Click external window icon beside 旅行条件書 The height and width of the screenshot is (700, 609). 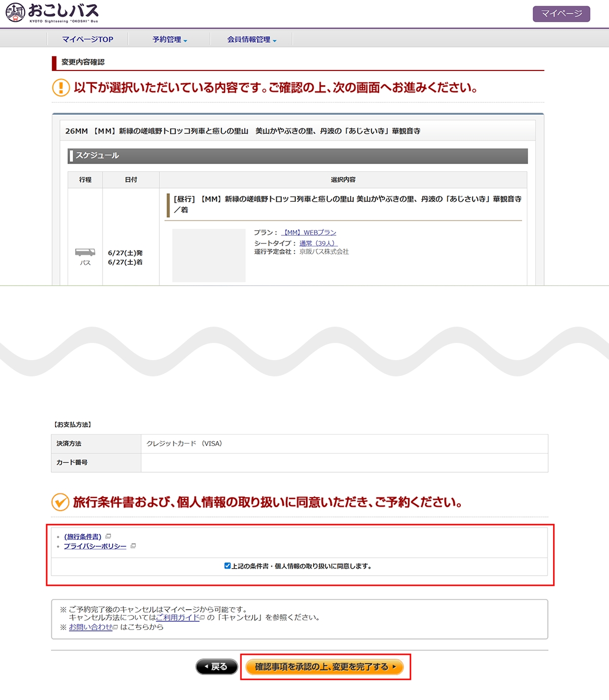(x=108, y=536)
